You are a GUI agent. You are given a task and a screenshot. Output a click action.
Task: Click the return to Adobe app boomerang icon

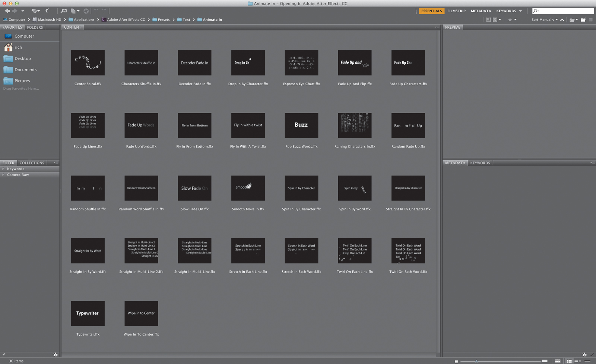click(47, 11)
